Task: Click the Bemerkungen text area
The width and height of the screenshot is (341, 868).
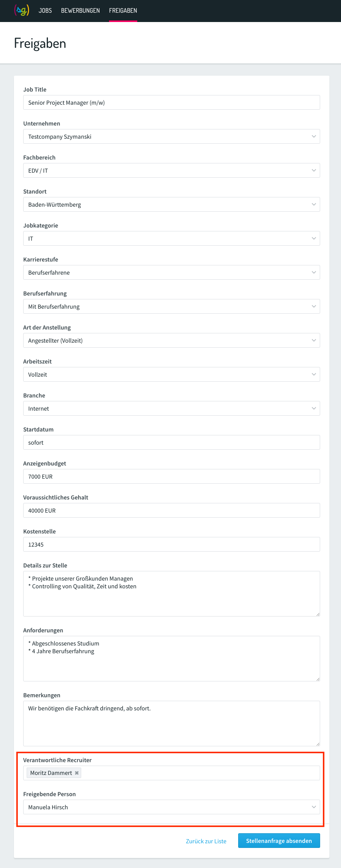Action: [x=172, y=724]
